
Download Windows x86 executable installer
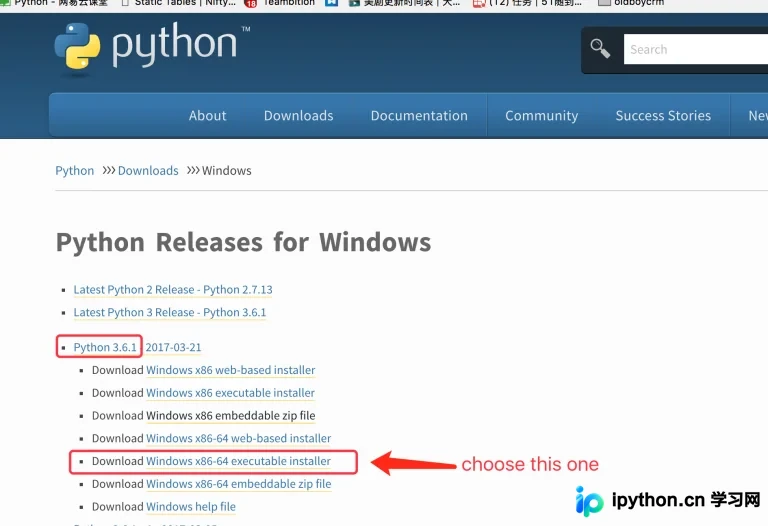(x=231, y=393)
